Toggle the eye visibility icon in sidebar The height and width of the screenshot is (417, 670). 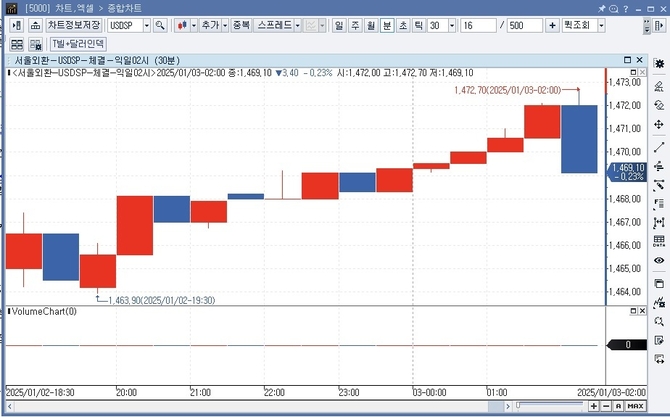click(x=659, y=261)
